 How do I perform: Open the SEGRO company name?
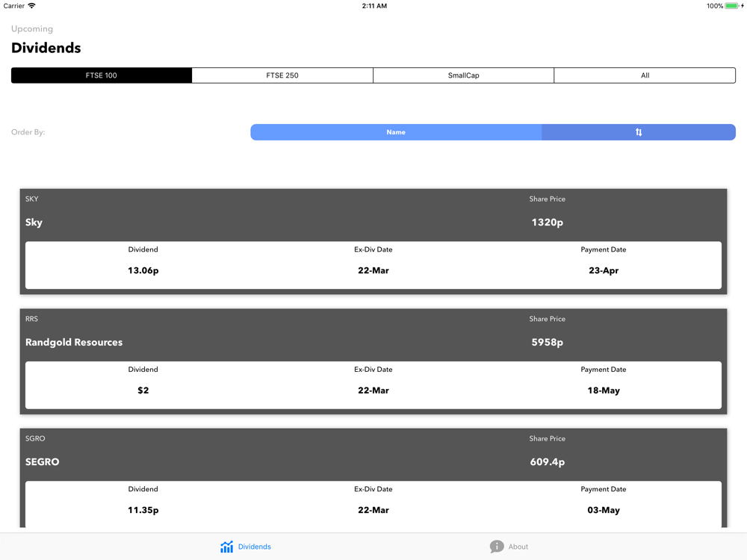[x=43, y=462]
